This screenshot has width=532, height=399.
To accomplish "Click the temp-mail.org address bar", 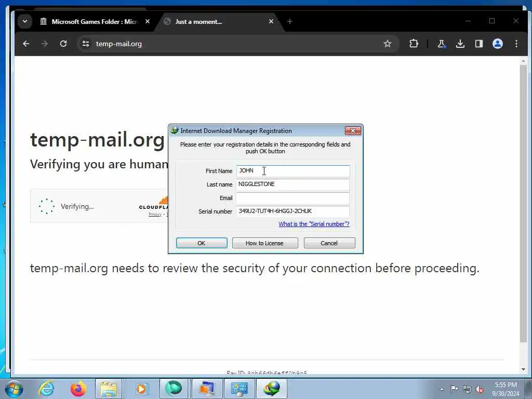I will coord(237,44).
